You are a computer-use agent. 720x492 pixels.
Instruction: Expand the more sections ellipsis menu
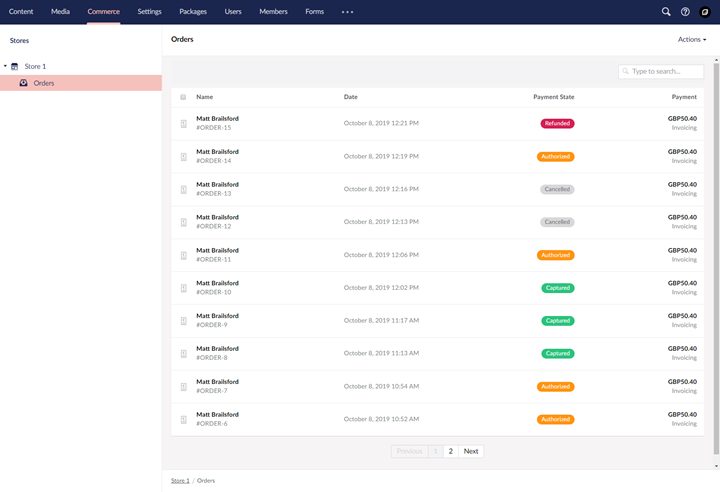[x=348, y=12]
